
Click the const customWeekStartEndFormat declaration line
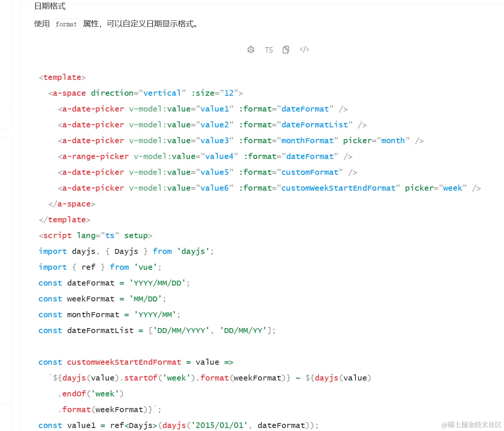click(x=136, y=362)
